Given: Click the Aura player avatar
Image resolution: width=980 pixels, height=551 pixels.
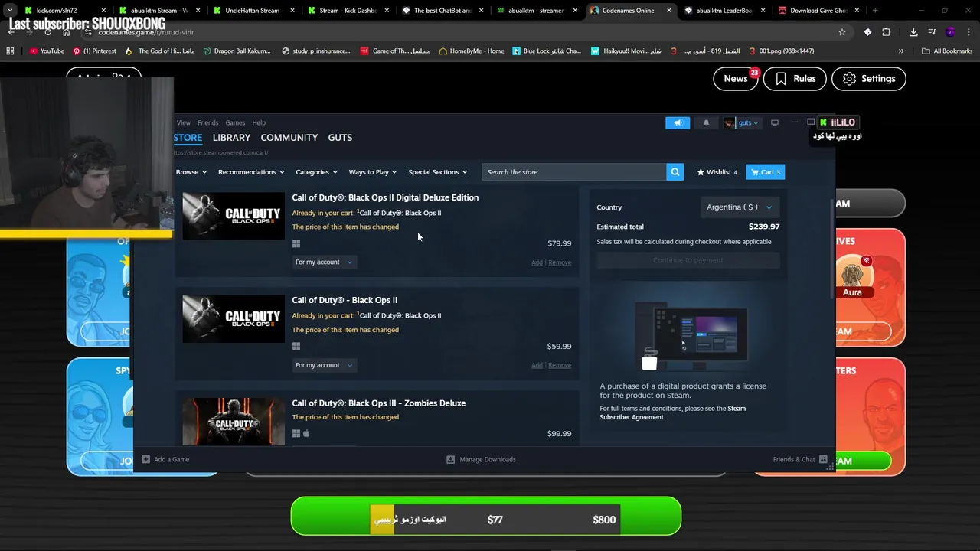Looking at the screenshot, I should [852, 275].
